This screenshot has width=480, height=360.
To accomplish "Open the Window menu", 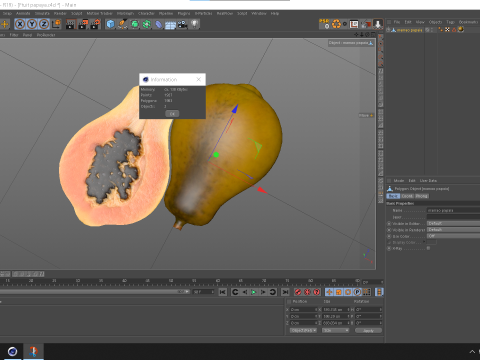I will pos(259,13).
